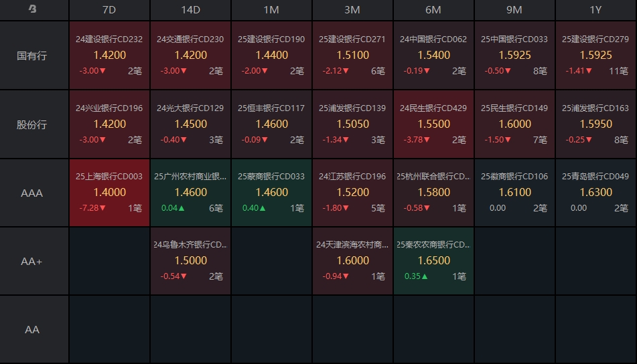Image resolution: width=637 pixels, height=364 pixels.
Task: Select the 1M tenor column header
Action: tap(271, 10)
